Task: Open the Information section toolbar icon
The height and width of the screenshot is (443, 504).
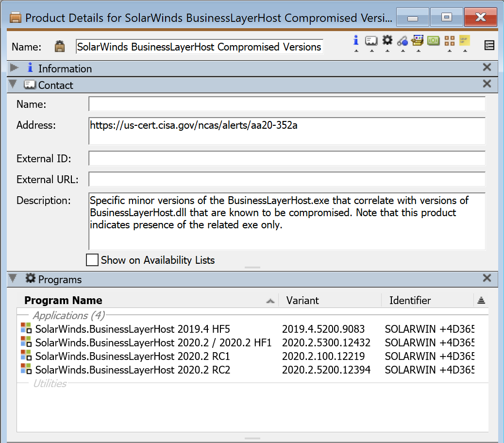Action: tap(356, 40)
